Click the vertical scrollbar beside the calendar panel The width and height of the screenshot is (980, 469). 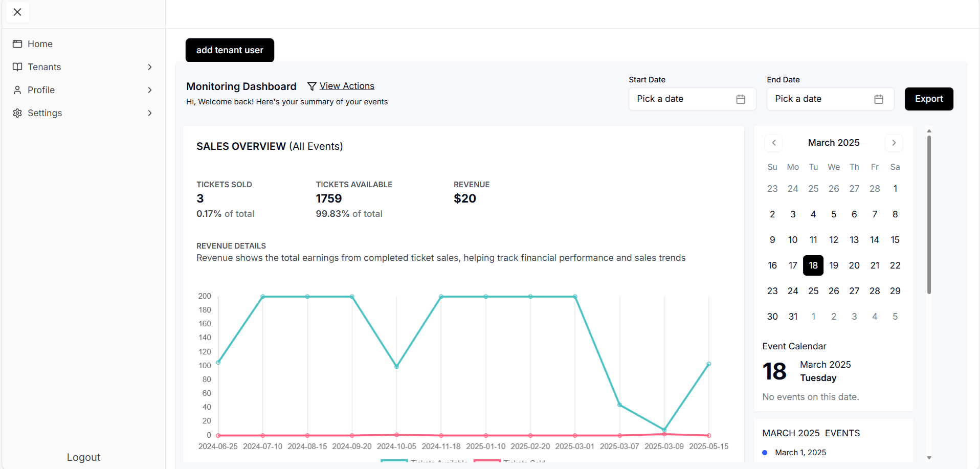click(929, 215)
